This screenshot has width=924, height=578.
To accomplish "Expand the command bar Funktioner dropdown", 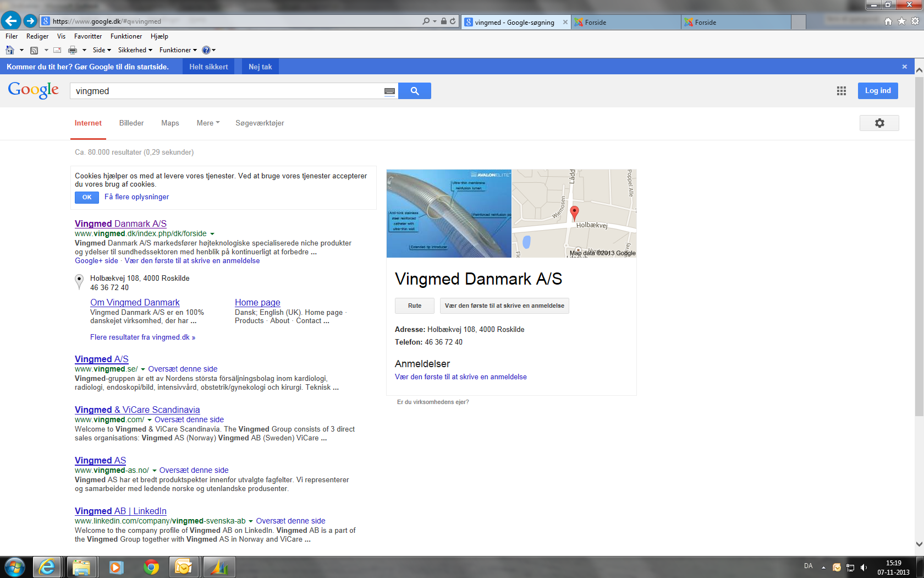I will (178, 50).
